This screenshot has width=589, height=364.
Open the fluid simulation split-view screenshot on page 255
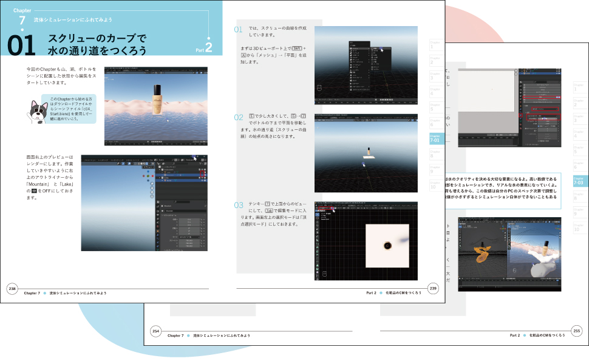[509, 254]
